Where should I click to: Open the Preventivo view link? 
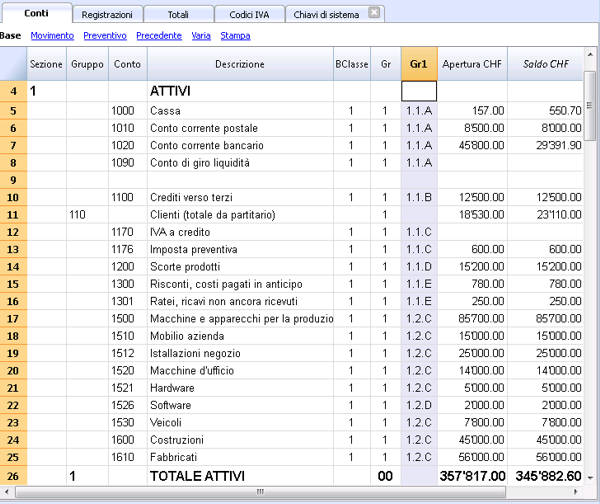(x=105, y=36)
